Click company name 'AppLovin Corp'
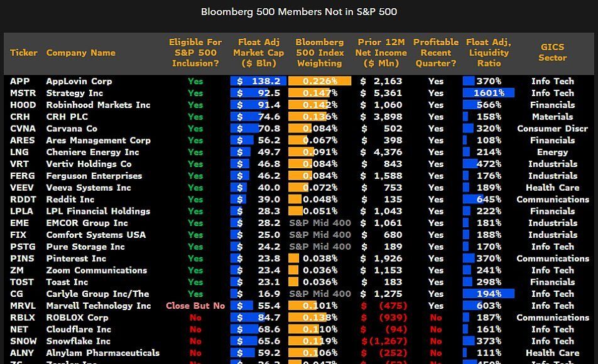The image size is (598, 364). [79, 81]
